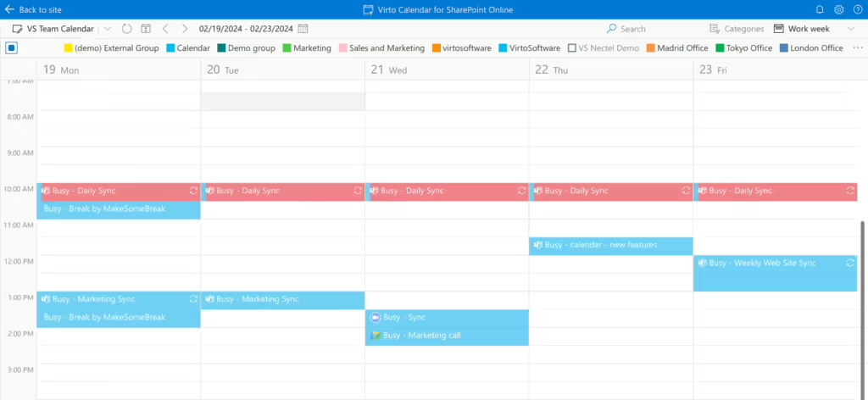Open the Work week view dropdown arrow

851,29
